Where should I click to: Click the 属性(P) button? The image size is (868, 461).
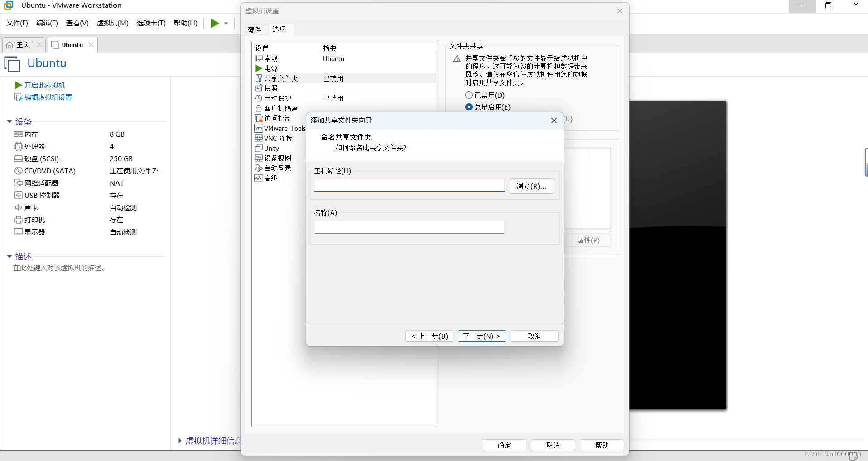click(588, 240)
